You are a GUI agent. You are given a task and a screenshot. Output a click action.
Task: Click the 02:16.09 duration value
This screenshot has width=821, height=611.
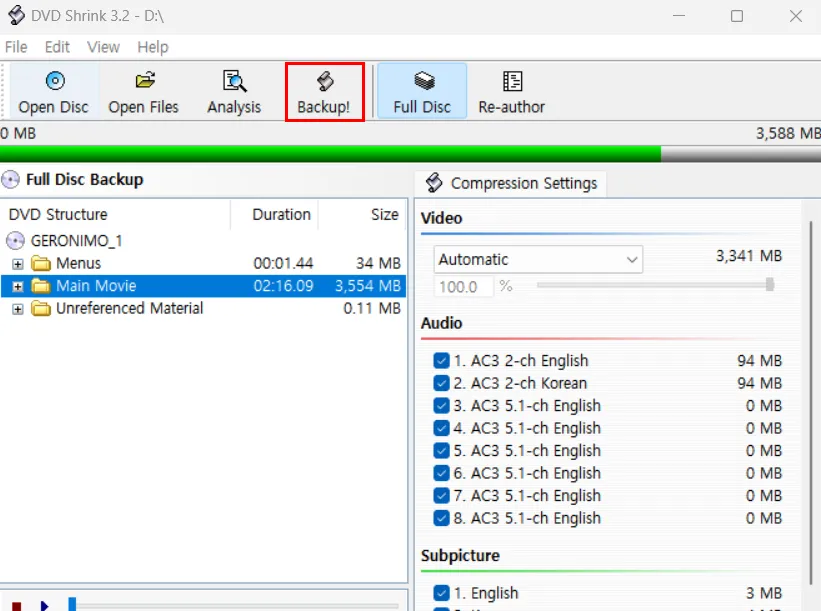click(x=283, y=286)
